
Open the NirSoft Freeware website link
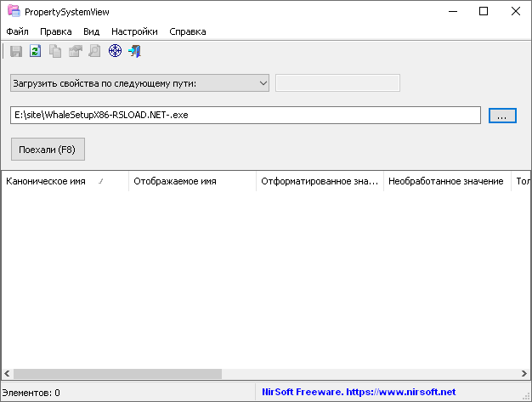pyautogui.click(x=359, y=392)
